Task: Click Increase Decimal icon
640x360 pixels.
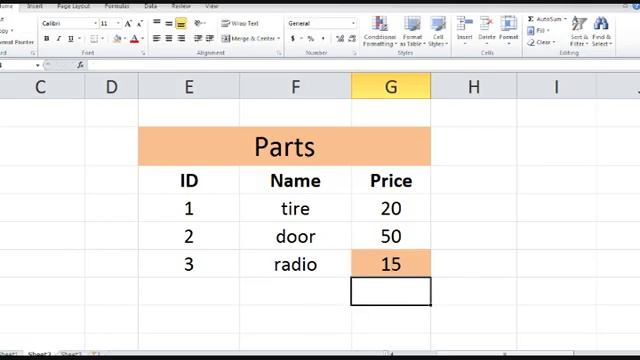Action: coord(340,38)
